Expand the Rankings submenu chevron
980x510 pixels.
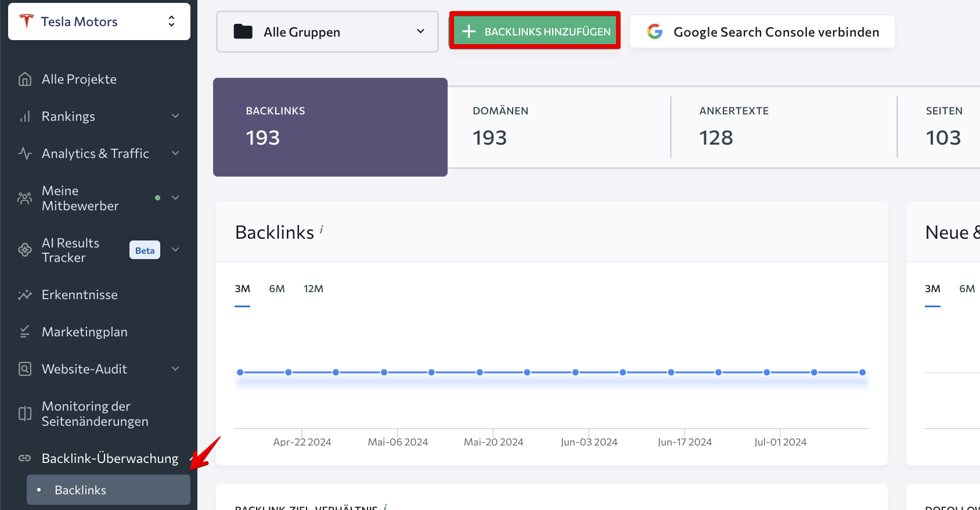(175, 116)
